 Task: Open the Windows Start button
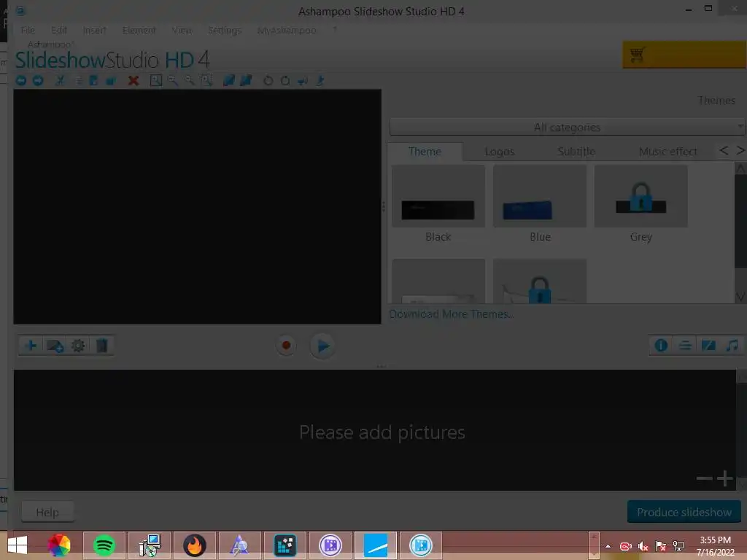pos(18,545)
